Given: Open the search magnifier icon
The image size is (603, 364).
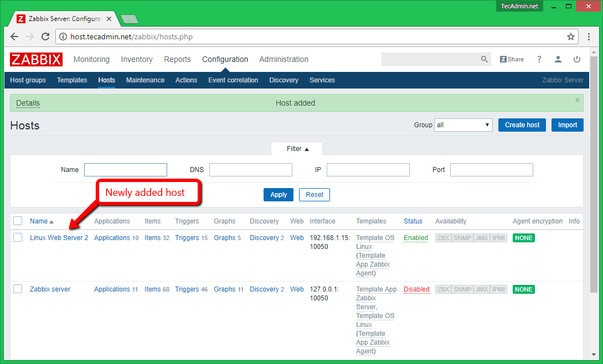Looking at the screenshot, I should [x=484, y=59].
